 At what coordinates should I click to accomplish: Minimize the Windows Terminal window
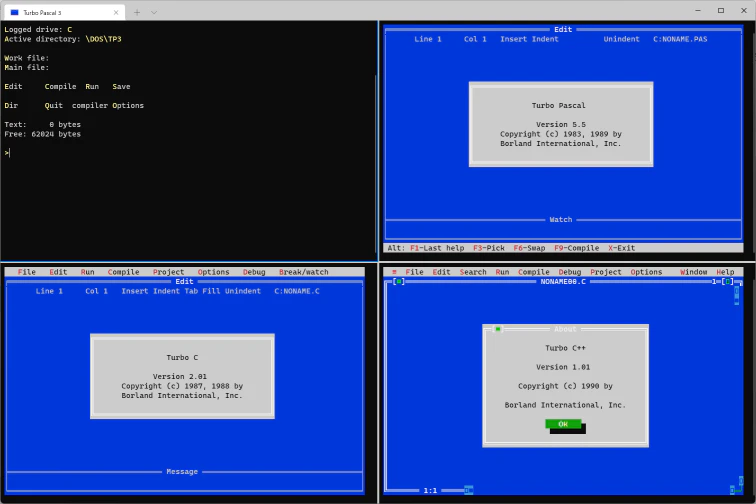click(698, 10)
